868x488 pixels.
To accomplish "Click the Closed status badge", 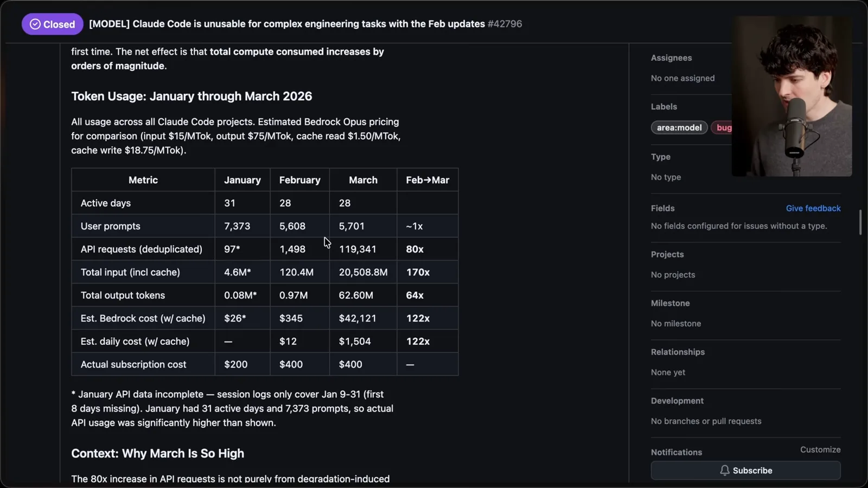I will [52, 24].
